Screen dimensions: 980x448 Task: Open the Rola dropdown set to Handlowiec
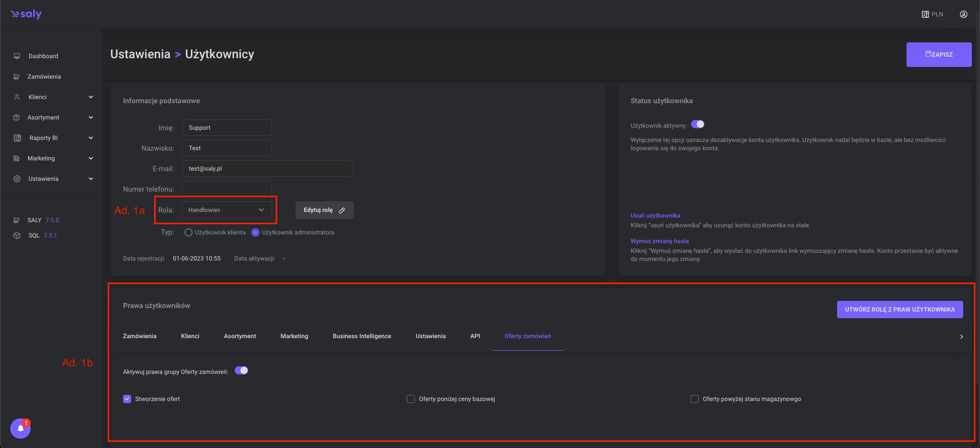tap(227, 210)
